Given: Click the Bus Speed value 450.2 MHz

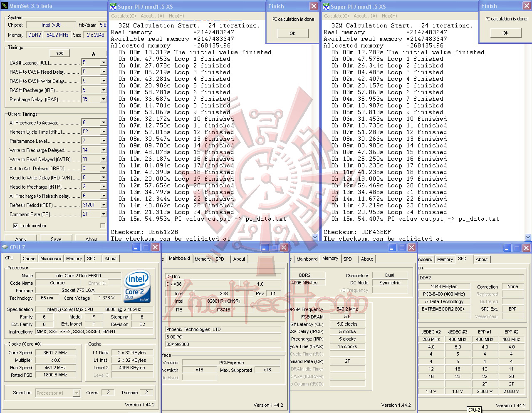Looking at the screenshot, I should pos(55,368).
